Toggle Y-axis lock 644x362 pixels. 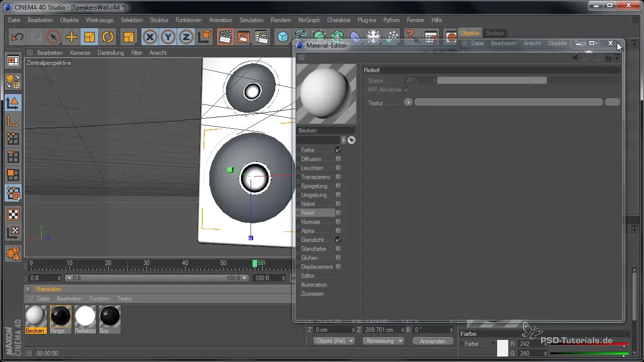168,37
